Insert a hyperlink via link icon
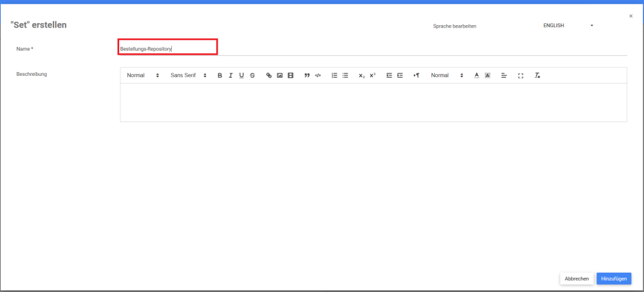 269,75
